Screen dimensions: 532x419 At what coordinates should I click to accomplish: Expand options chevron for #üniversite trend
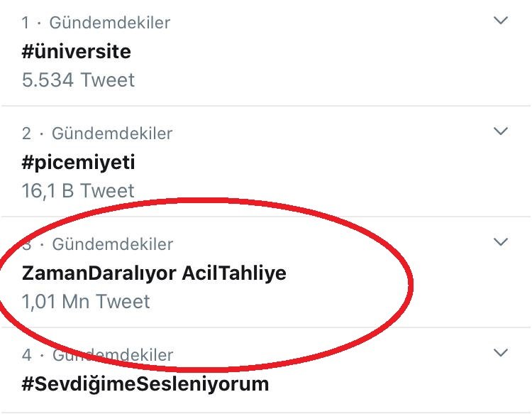click(501, 21)
